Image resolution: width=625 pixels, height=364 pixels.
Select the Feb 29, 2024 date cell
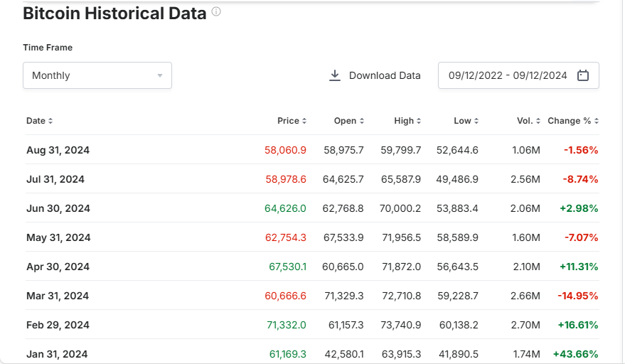[58, 325]
